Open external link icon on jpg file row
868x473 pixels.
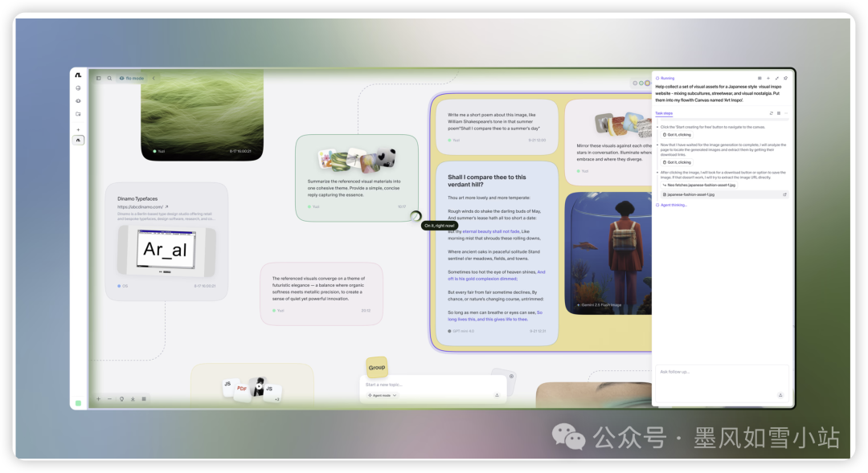(x=784, y=194)
